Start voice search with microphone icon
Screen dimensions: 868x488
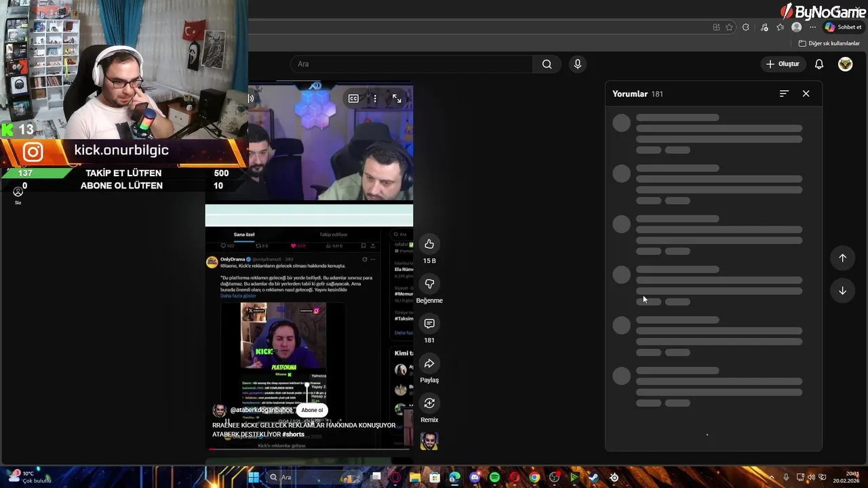578,64
